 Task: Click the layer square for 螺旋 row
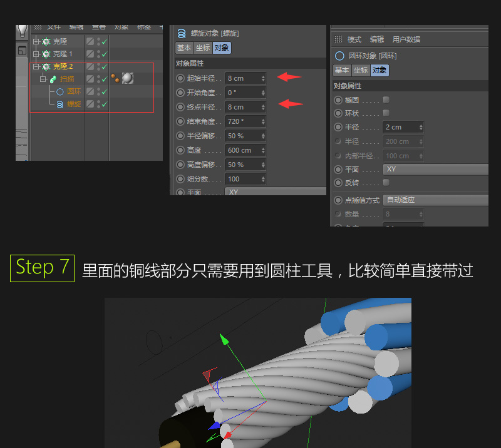(90, 104)
